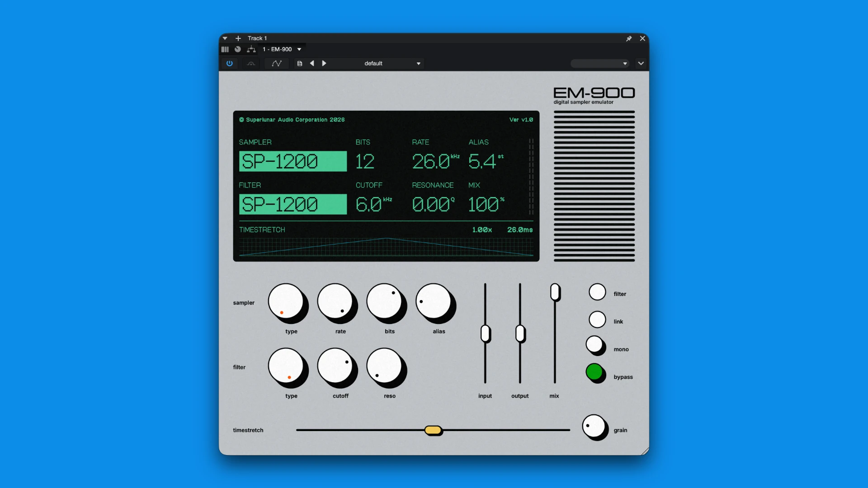Click the yellow timestretch slider handle
Screen dimensions: 868x488
[433, 430]
